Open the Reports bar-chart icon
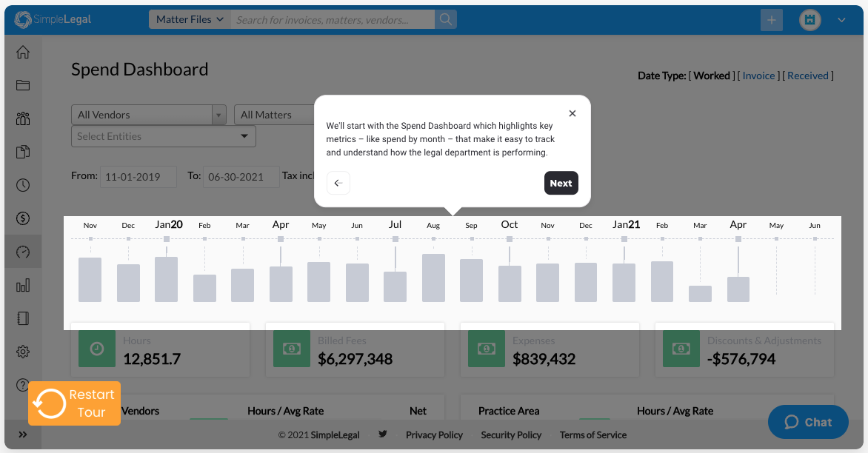 (x=22, y=284)
